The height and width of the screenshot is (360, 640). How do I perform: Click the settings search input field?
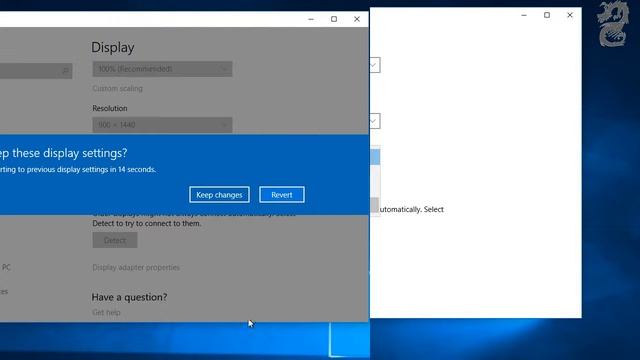[36, 71]
